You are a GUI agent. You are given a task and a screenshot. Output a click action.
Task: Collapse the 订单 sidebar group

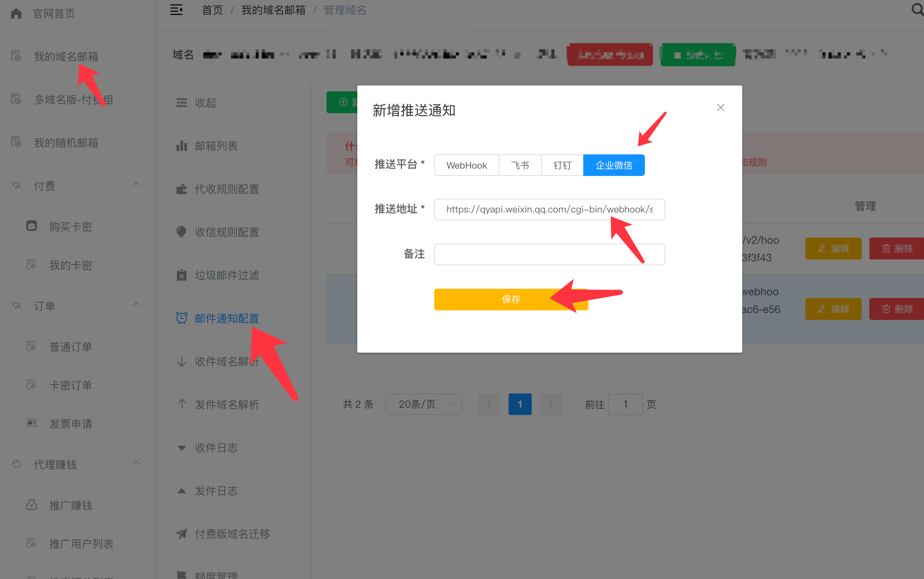(136, 305)
